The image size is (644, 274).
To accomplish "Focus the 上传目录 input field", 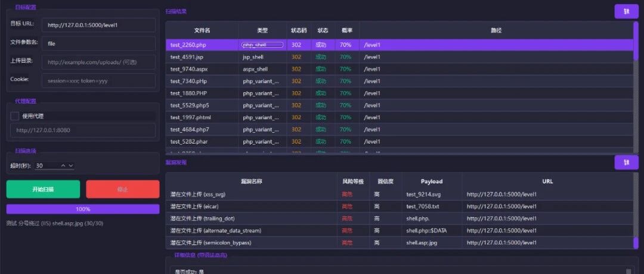I will [x=98, y=62].
